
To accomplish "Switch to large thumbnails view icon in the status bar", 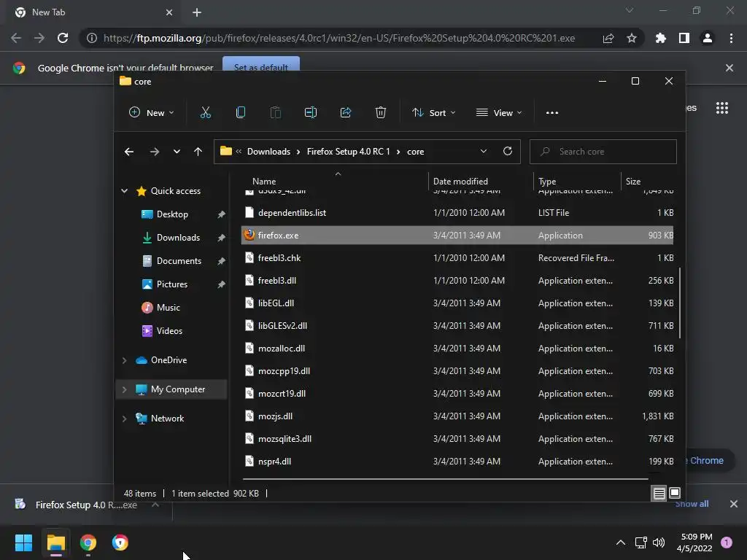I will 675,493.
